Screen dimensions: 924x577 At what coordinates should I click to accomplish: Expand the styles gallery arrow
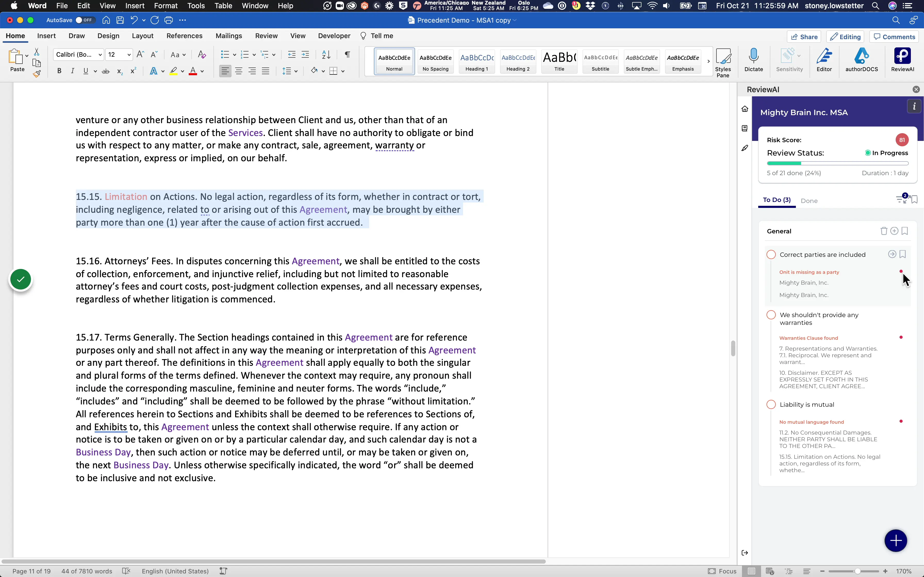[x=708, y=61]
